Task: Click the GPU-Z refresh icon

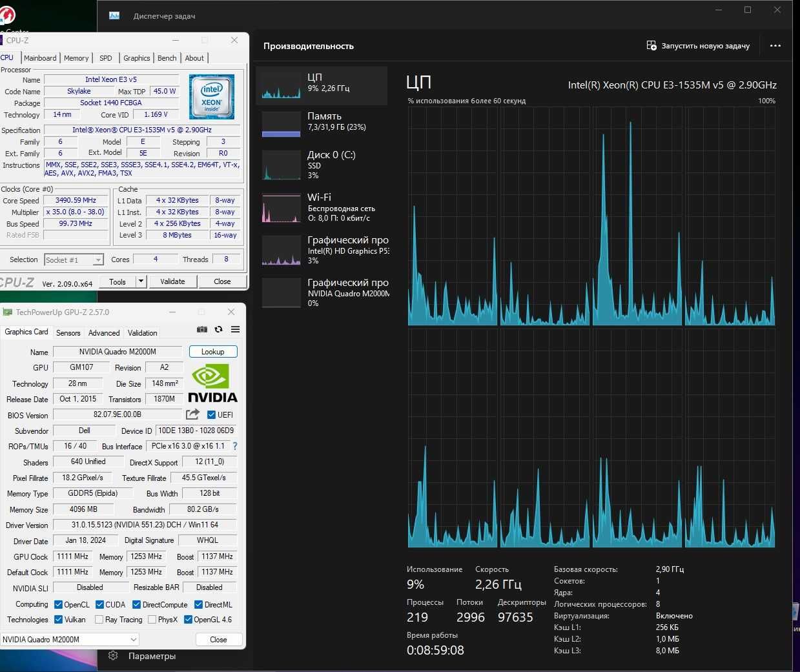Action: point(218,329)
